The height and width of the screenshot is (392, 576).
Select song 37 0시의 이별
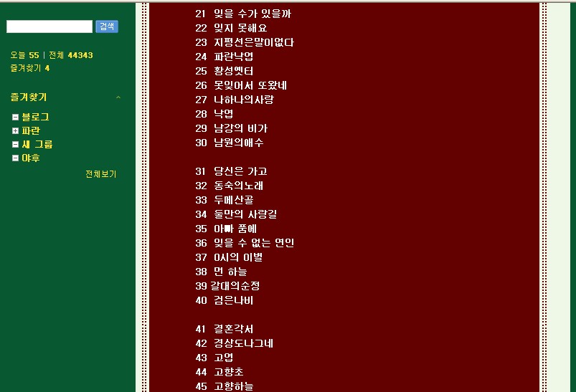[229, 257]
